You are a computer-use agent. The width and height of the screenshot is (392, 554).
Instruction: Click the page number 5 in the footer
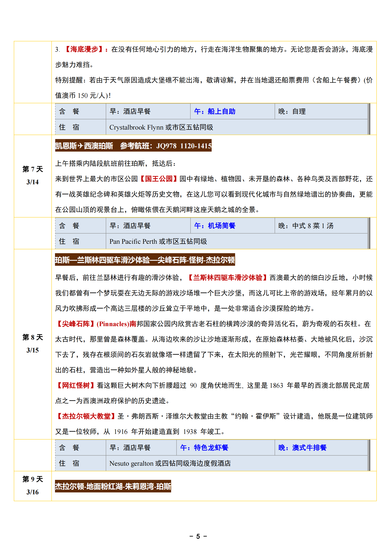pyautogui.click(x=198, y=536)
